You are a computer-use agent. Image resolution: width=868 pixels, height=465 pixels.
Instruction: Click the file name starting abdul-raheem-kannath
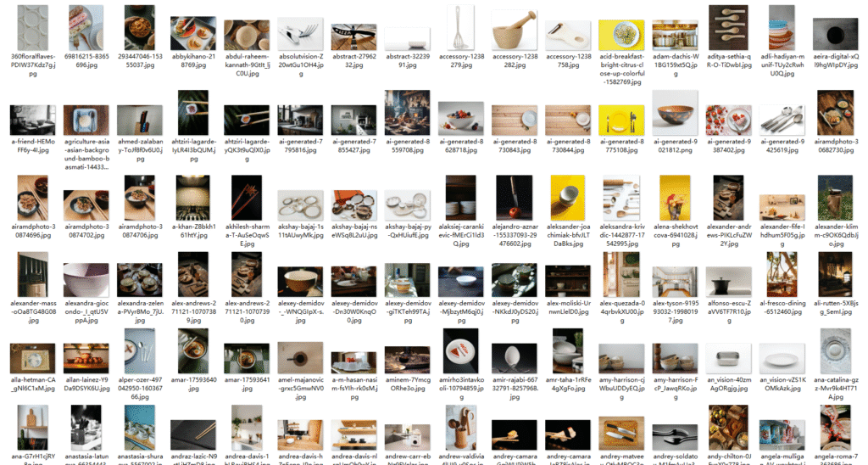(247, 64)
